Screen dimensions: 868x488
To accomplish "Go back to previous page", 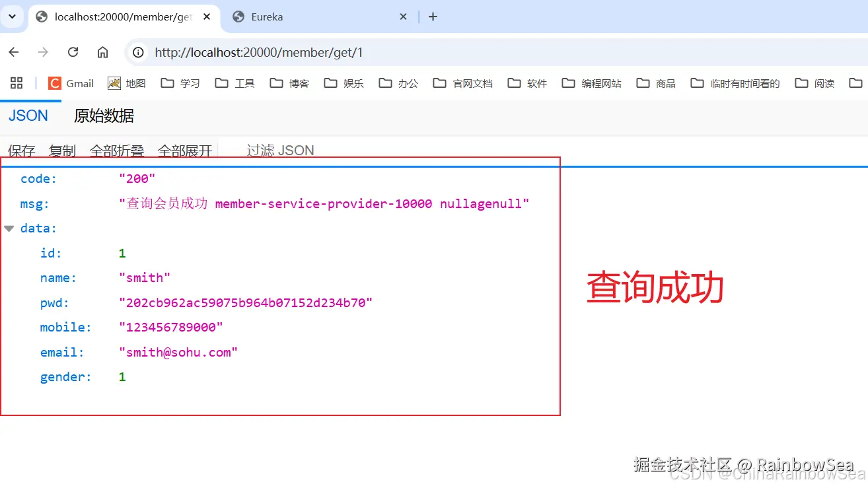I will [x=14, y=52].
